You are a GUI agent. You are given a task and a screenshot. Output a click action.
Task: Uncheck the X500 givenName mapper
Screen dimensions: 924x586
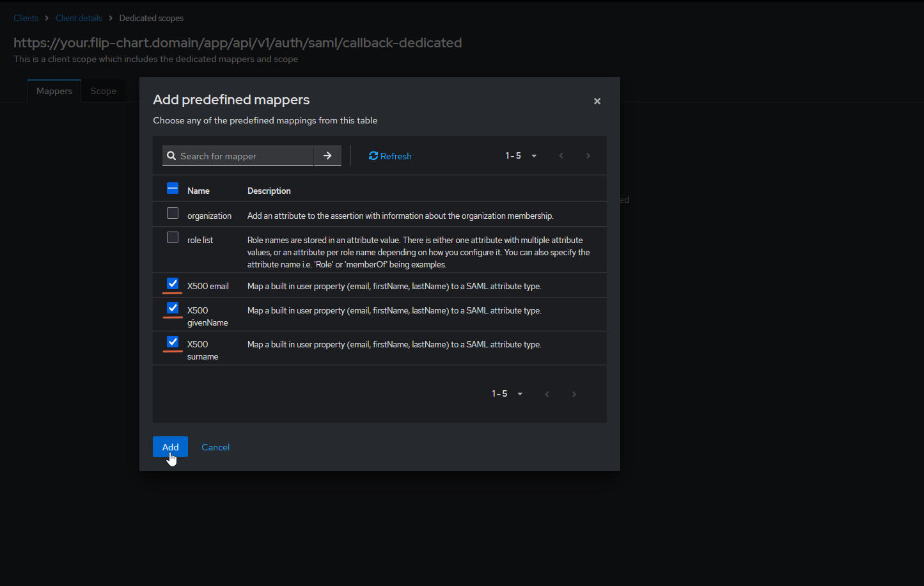coord(173,308)
